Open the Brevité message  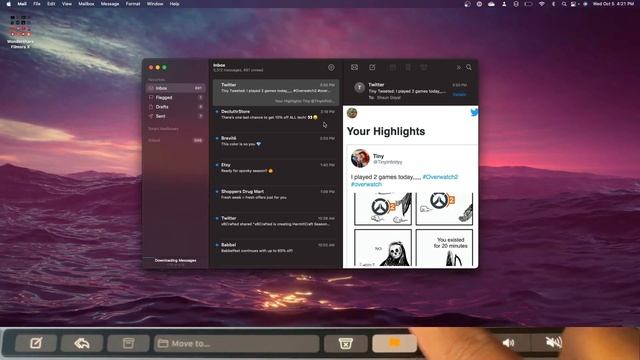(x=276, y=146)
